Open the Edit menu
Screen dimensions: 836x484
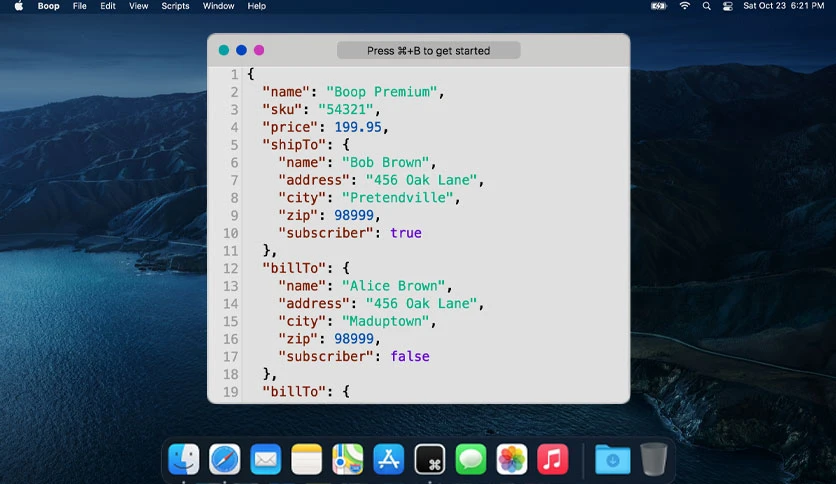point(108,6)
